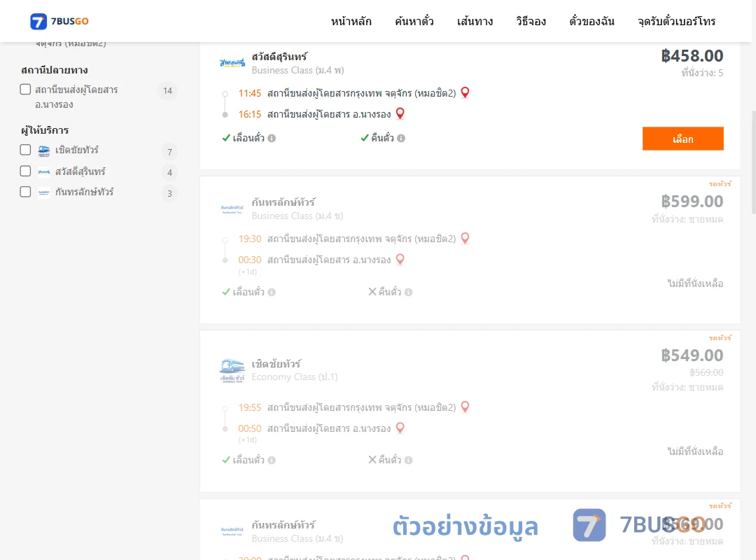Click กันทรลักษ์ทัวร์ logo on 19:30 trip card
Viewport: 756px width, 560px height.
[232, 209]
